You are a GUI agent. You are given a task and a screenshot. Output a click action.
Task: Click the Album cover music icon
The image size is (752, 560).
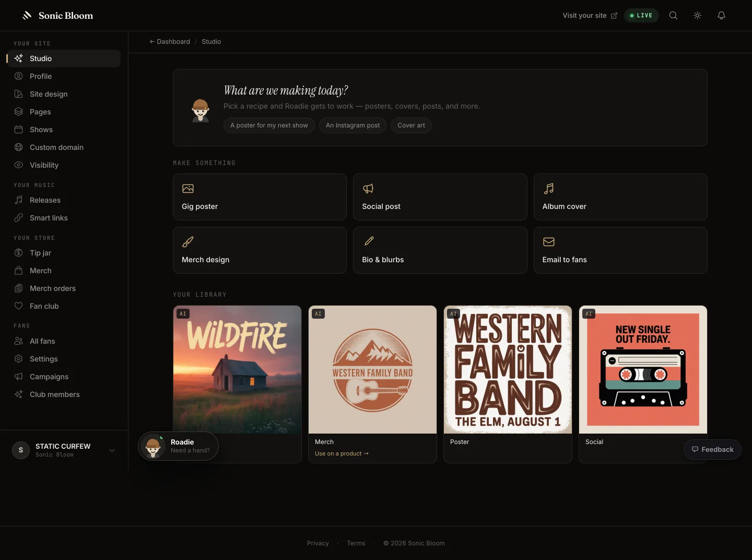549,189
